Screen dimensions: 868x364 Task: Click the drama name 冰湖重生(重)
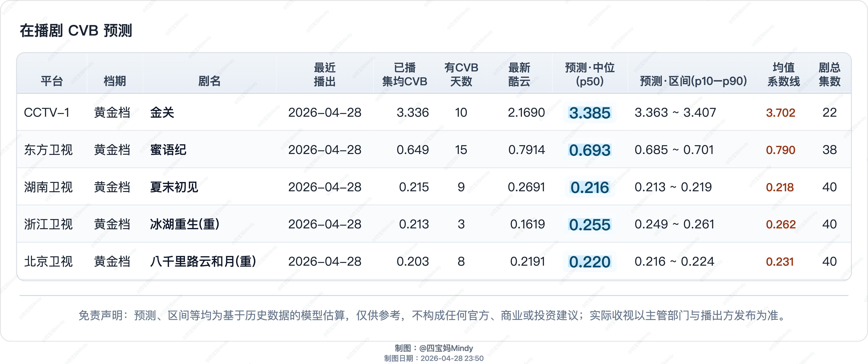pos(185,224)
